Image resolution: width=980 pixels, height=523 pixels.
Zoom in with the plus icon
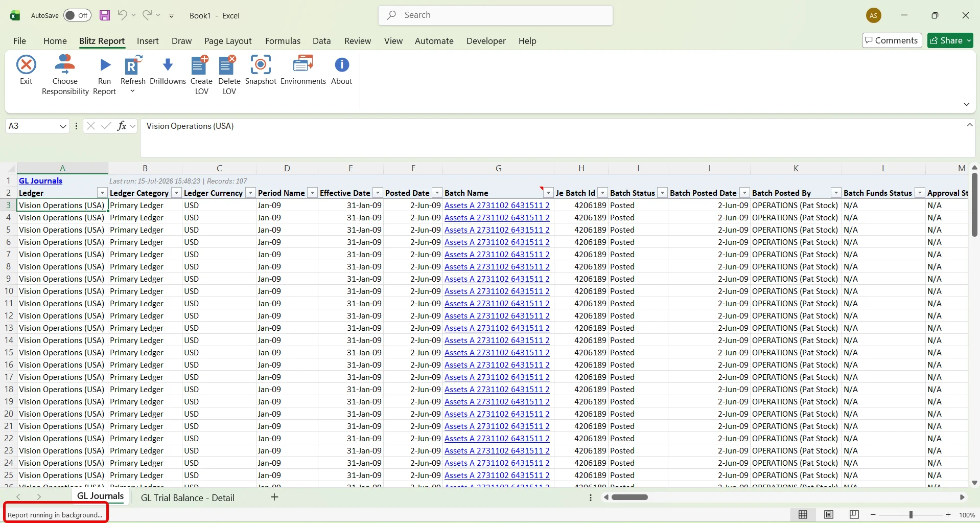coord(948,515)
